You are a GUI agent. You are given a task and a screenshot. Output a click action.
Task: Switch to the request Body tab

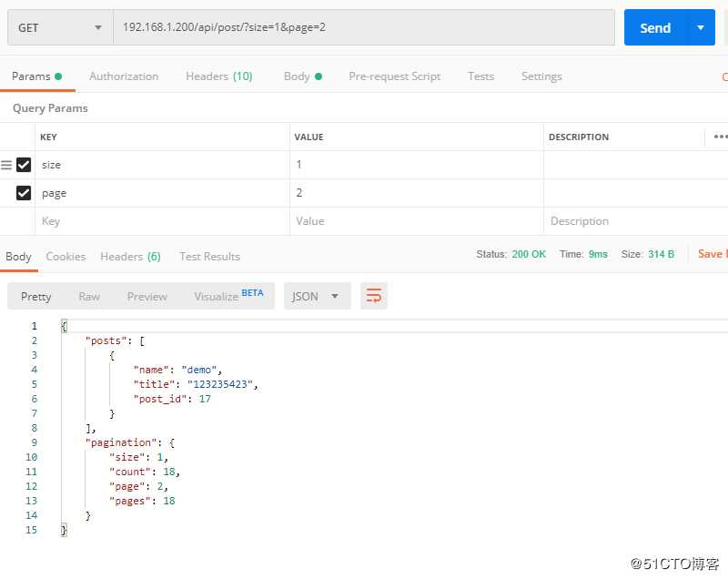pyautogui.click(x=303, y=76)
